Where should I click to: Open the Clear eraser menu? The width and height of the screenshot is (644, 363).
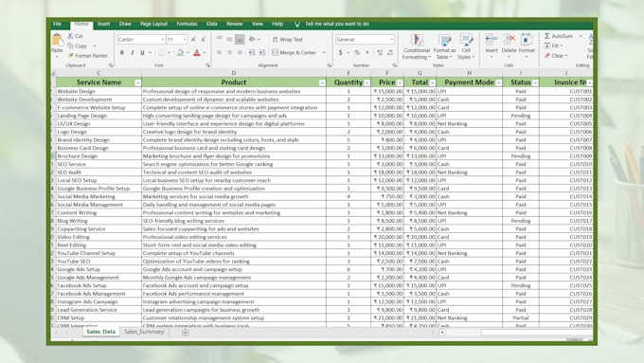pyautogui.click(x=556, y=56)
